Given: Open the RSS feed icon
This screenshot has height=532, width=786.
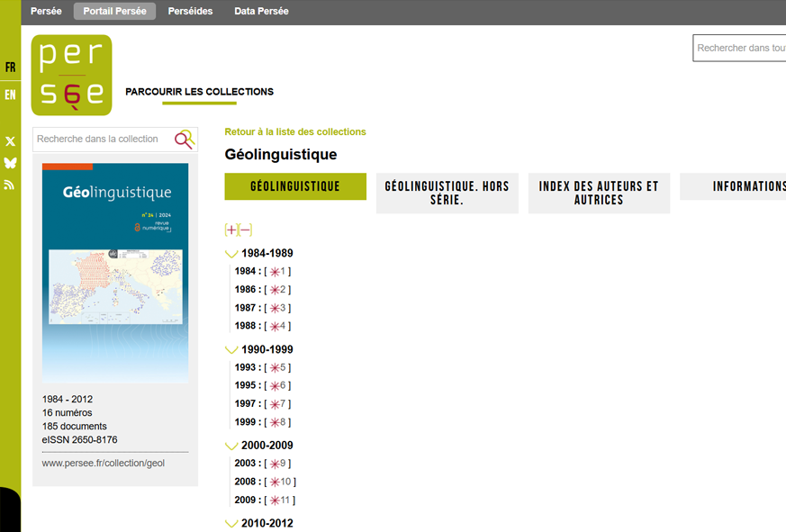Looking at the screenshot, I should point(11,185).
